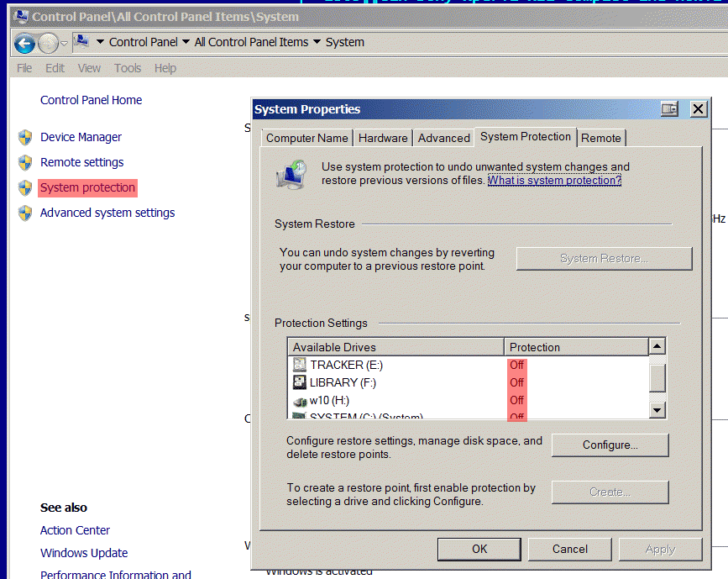Switch to the Computer Name tab
728x579 pixels.
306,138
